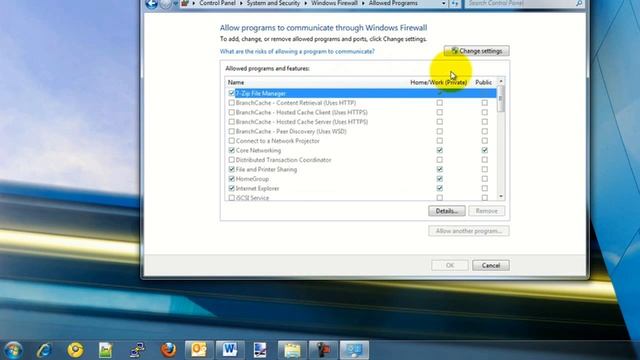Launch Firefox from the taskbar
This screenshot has width=640, height=360.
(168, 351)
